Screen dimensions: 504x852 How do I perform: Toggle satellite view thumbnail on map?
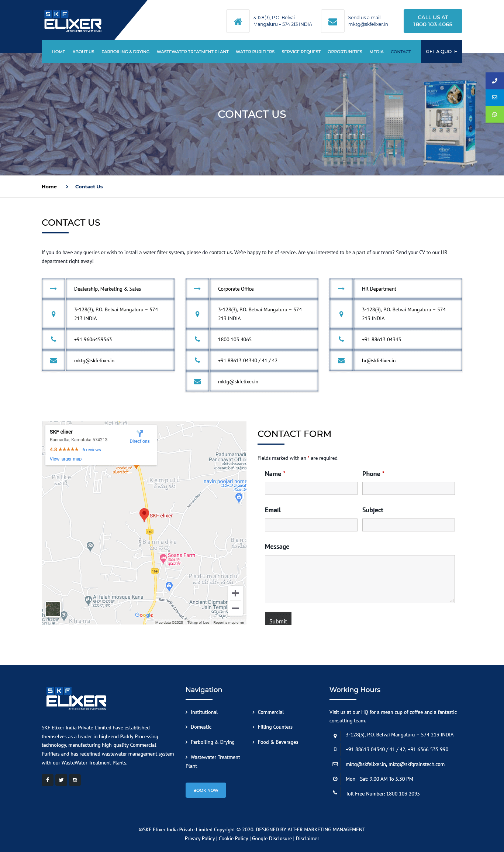point(53,609)
